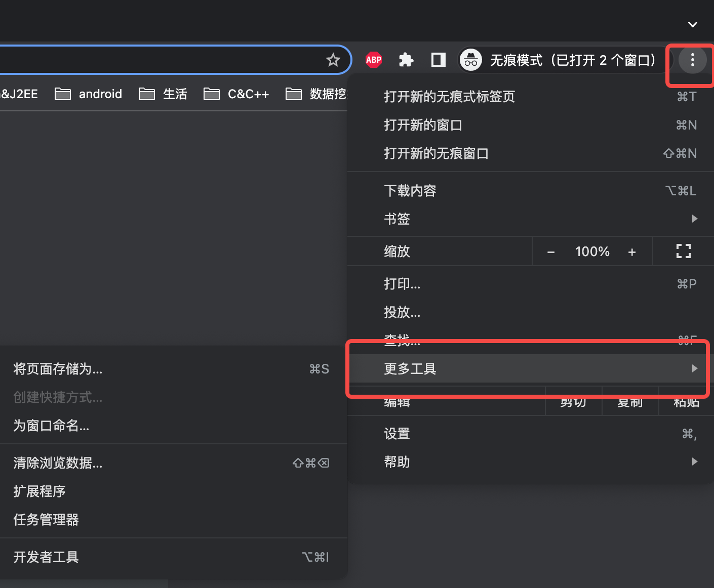Click the fullscreen icon in zoom row
The image size is (714, 588).
tap(683, 251)
